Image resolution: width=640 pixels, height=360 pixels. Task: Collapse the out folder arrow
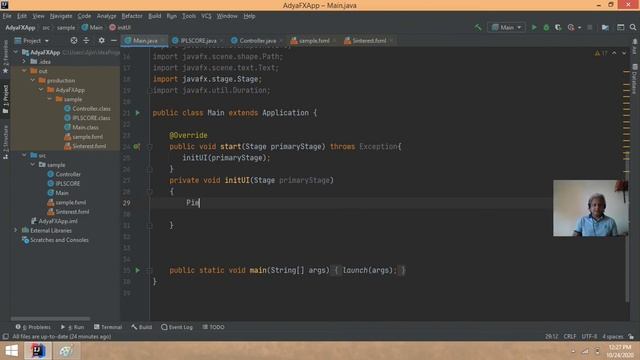click(24, 71)
